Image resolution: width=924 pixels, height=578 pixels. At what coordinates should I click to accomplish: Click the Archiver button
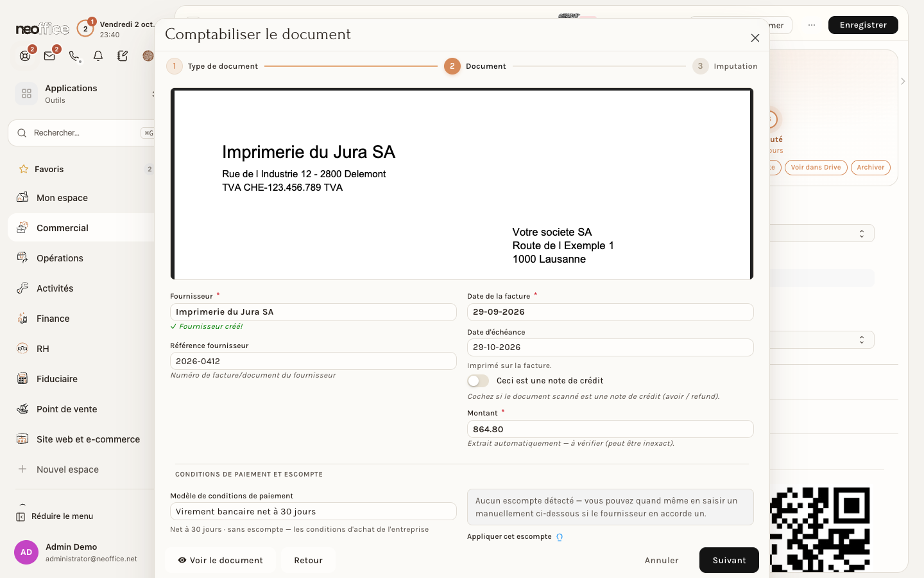tap(870, 168)
